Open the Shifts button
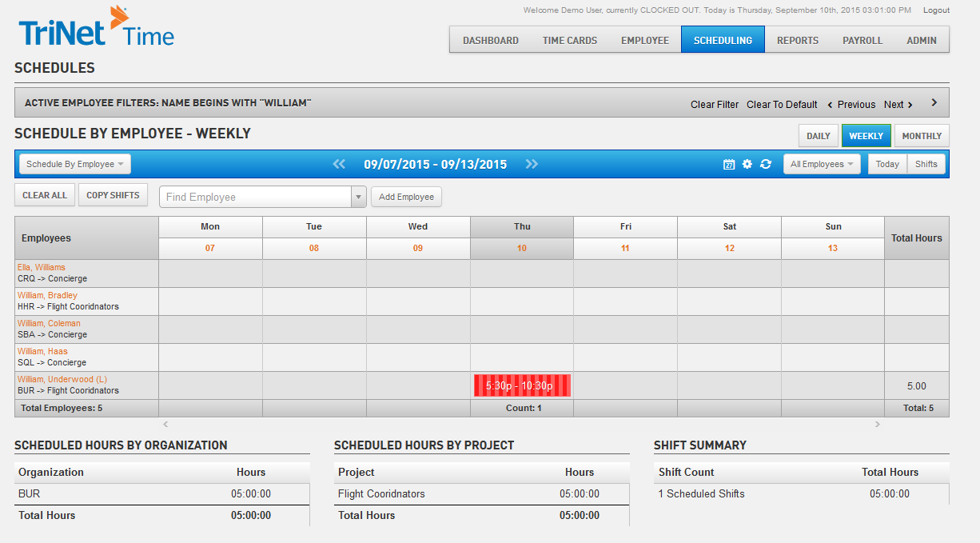The width and height of the screenshot is (980, 543). pyautogui.click(x=926, y=164)
